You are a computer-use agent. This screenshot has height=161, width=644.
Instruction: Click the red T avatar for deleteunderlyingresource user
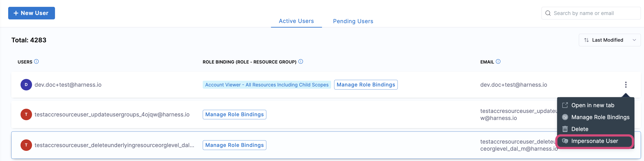(x=26, y=145)
